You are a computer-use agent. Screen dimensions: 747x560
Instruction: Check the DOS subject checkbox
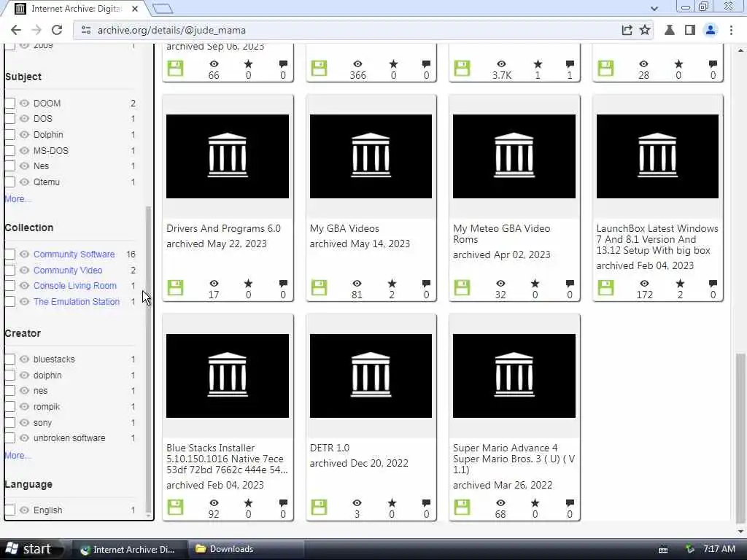tap(10, 119)
